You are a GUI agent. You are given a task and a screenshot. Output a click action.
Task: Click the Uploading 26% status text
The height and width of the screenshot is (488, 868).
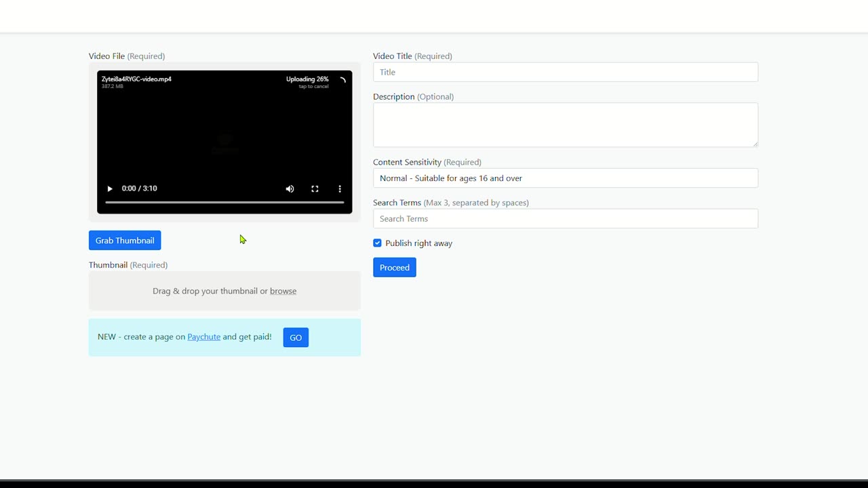[307, 79]
